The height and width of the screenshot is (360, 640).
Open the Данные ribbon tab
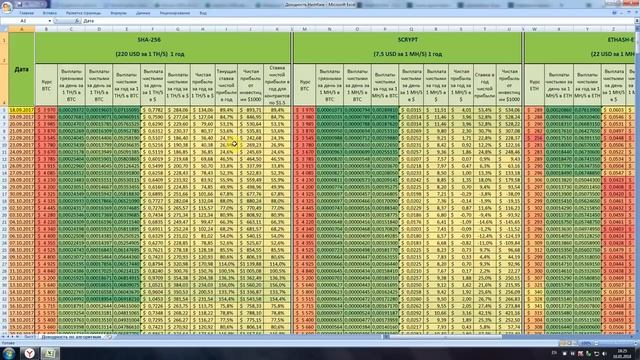(x=143, y=13)
